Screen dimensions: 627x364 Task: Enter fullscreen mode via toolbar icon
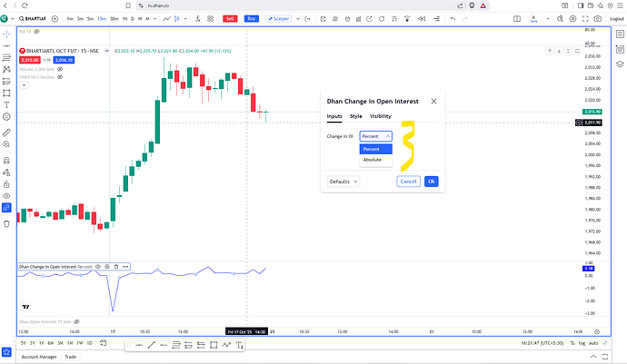(x=585, y=19)
